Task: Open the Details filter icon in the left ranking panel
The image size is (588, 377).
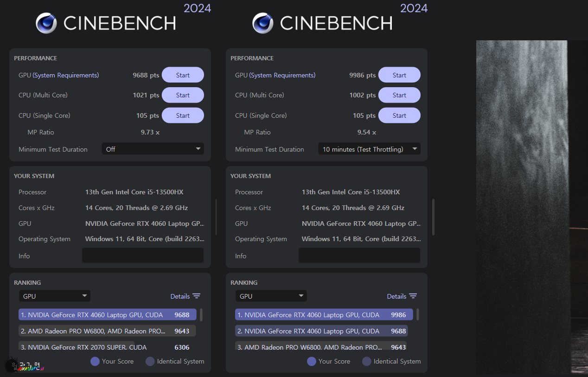Action: pyautogui.click(x=196, y=296)
